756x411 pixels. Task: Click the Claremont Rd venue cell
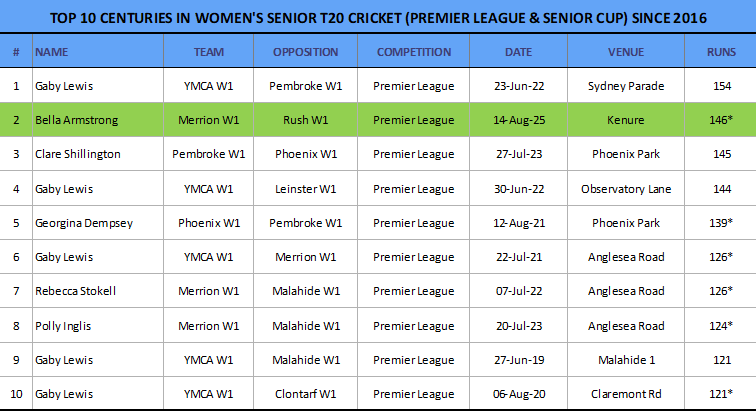click(x=626, y=393)
